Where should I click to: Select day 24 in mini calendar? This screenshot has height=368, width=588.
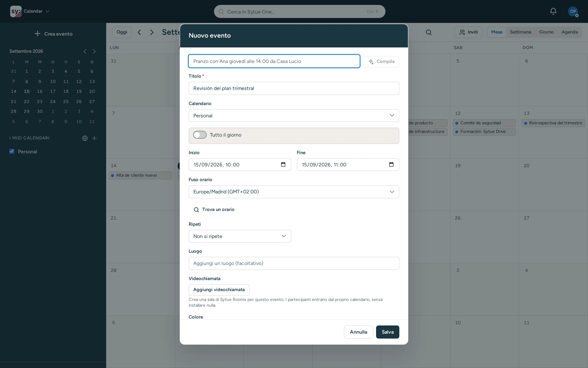[53, 101]
